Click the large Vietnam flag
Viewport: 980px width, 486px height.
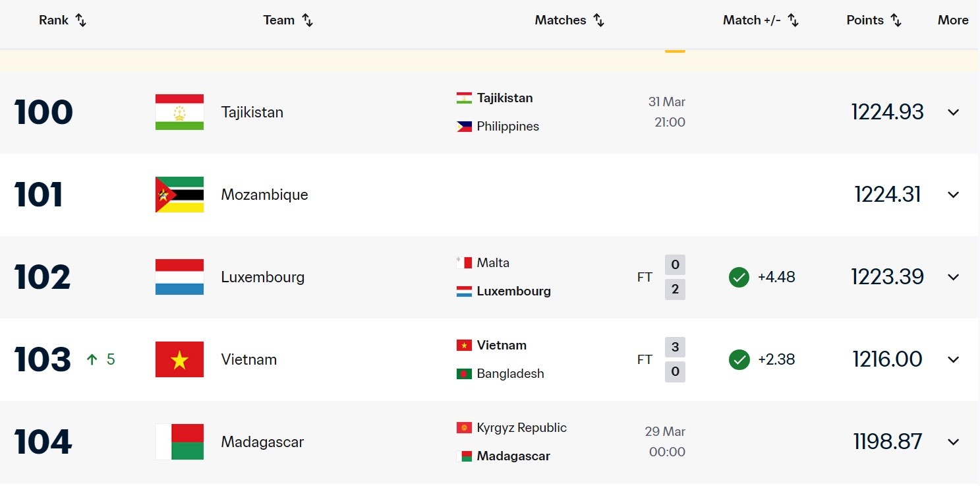coord(179,359)
